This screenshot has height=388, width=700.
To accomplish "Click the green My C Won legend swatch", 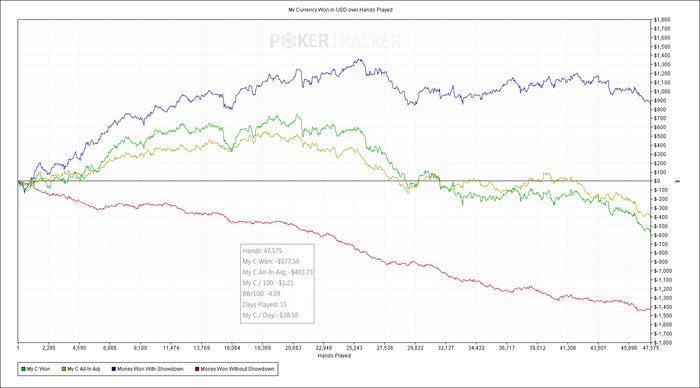I will click(x=23, y=369).
